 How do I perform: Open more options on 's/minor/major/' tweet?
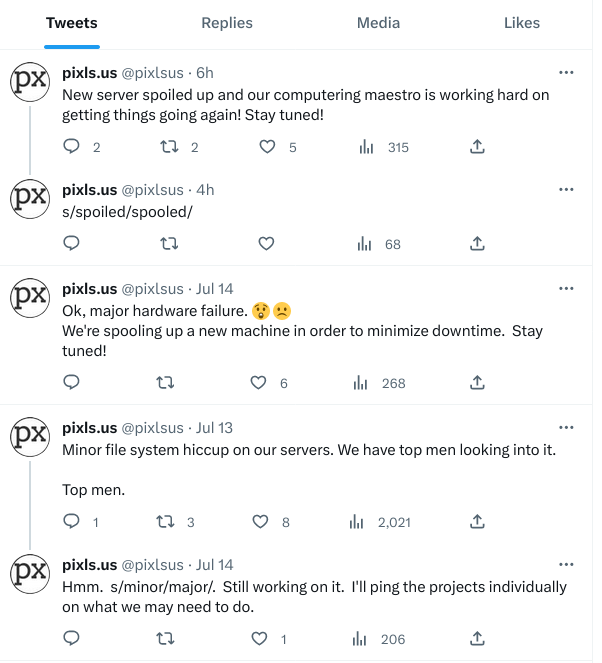[566, 565]
